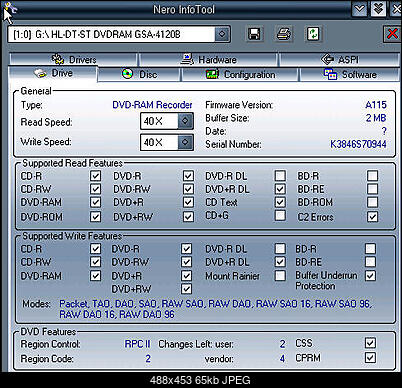Toggle BD-ROM read feature checkbox
Screen dimensions: 402x388
coord(372,202)
